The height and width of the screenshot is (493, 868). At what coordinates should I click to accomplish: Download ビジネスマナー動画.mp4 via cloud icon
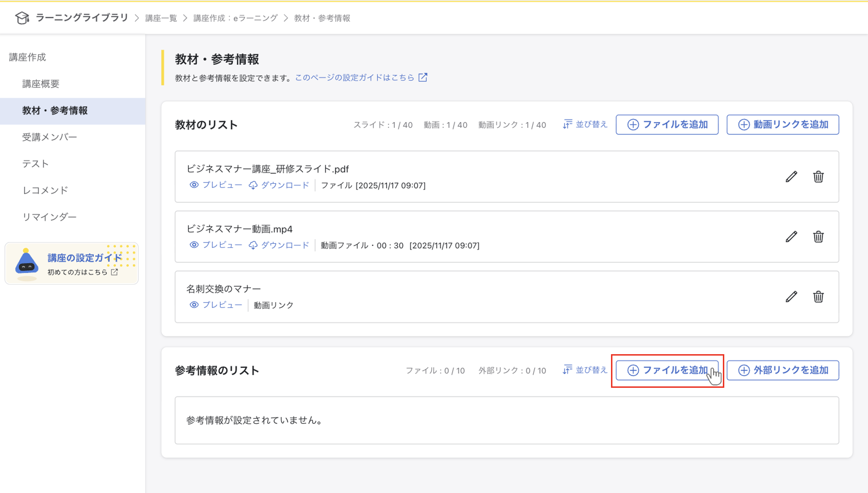click(x=253, y=245)
